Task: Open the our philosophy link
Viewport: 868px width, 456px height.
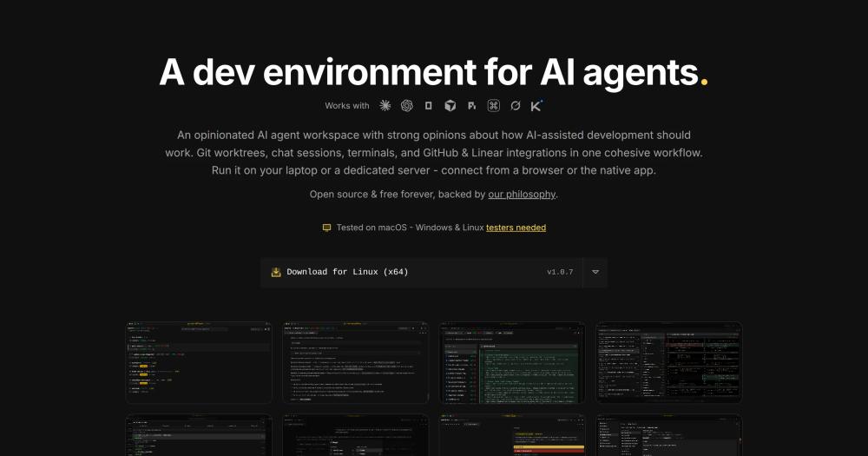Action: tap(522, 194)
